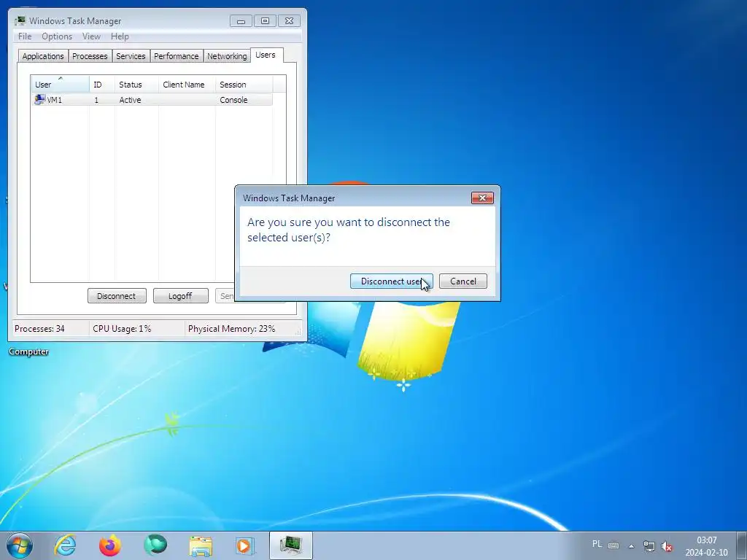The height and width of the screenshot is (560, 747).
Task: Minimize the Windows Task Manager window
Action: pos(241,21)
